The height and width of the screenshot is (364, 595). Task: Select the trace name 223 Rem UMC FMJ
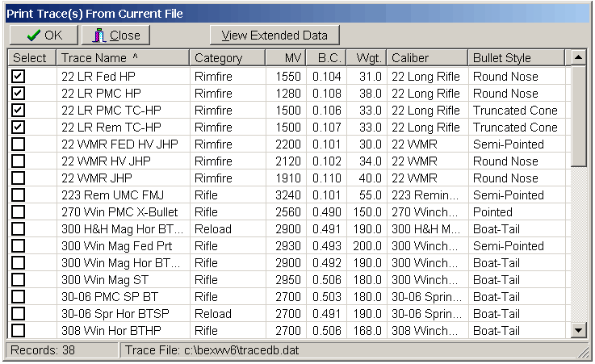[113, 195]
